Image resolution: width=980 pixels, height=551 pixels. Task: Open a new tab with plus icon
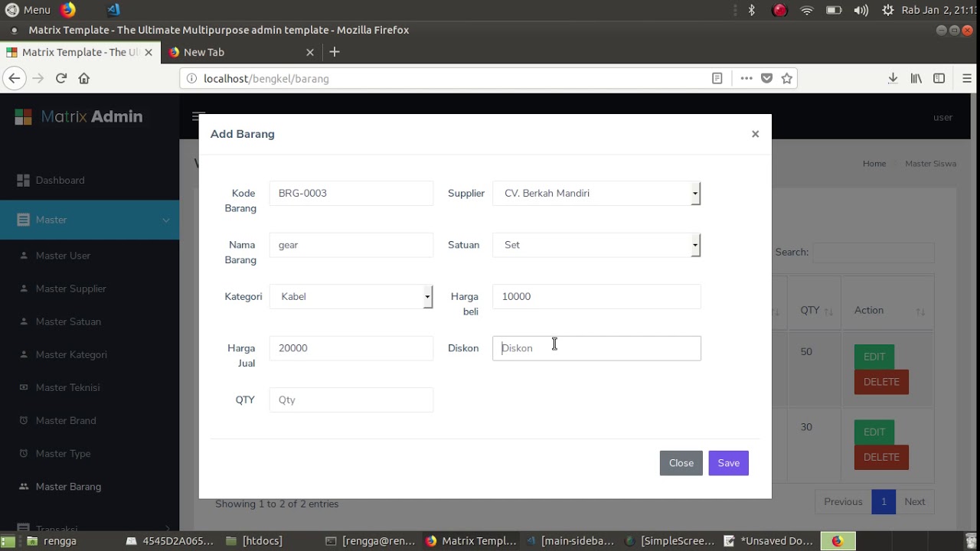coord(334,52)
